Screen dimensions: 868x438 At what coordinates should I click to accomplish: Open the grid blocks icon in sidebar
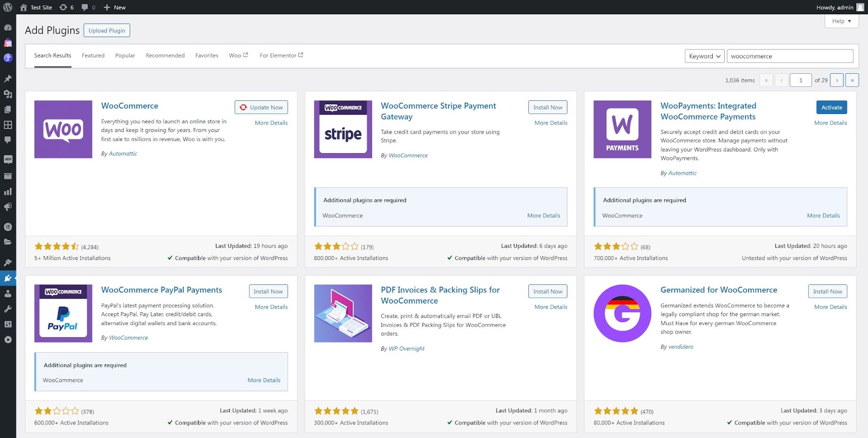point(8,124)
